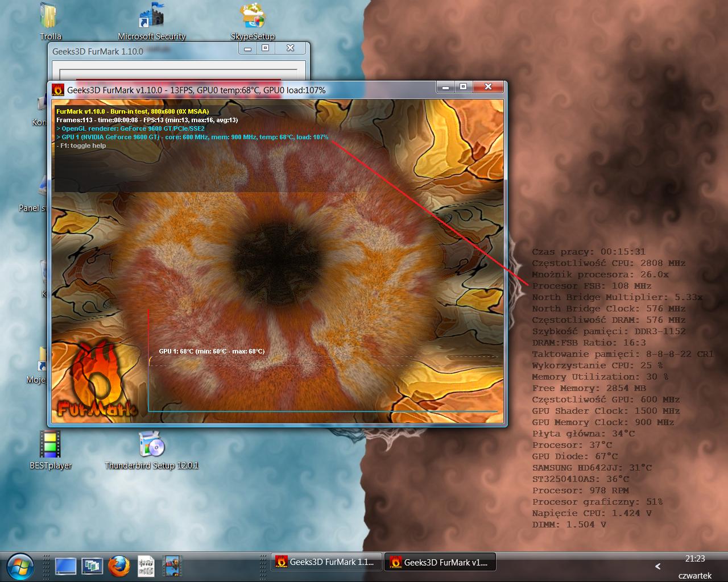Screen dimensions: 728x582
Task: Click the 'ST3250410AS: 36°C' line
Action: [x=580, y=479]
